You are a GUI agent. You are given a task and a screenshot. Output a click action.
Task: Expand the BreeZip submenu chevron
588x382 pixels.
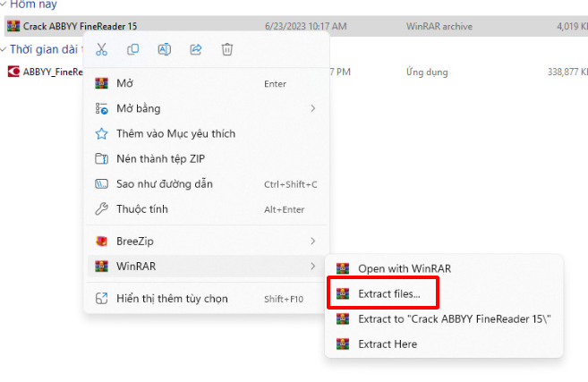coord(312,241)
